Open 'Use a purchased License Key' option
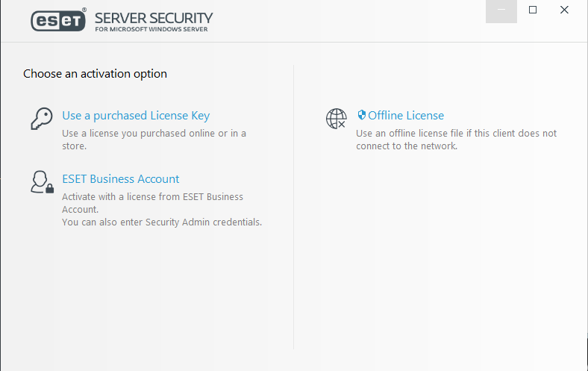Screen dimensions: 588x371 pos(136,116)
